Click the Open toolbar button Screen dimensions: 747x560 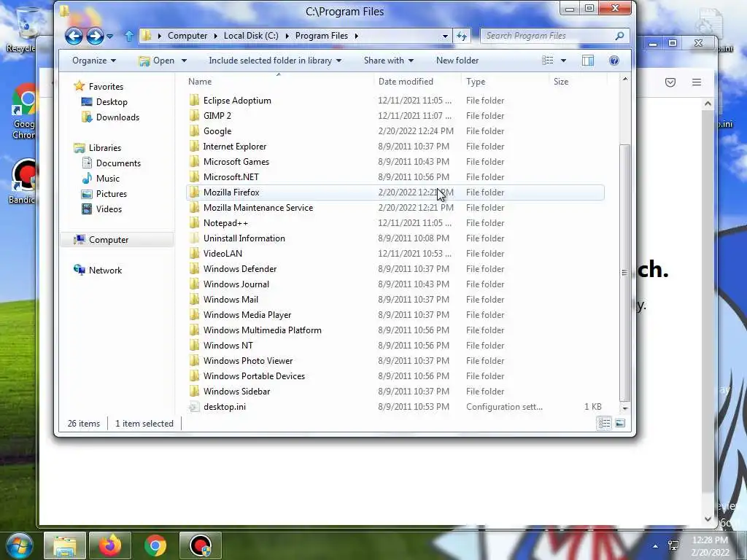(158, 61)
